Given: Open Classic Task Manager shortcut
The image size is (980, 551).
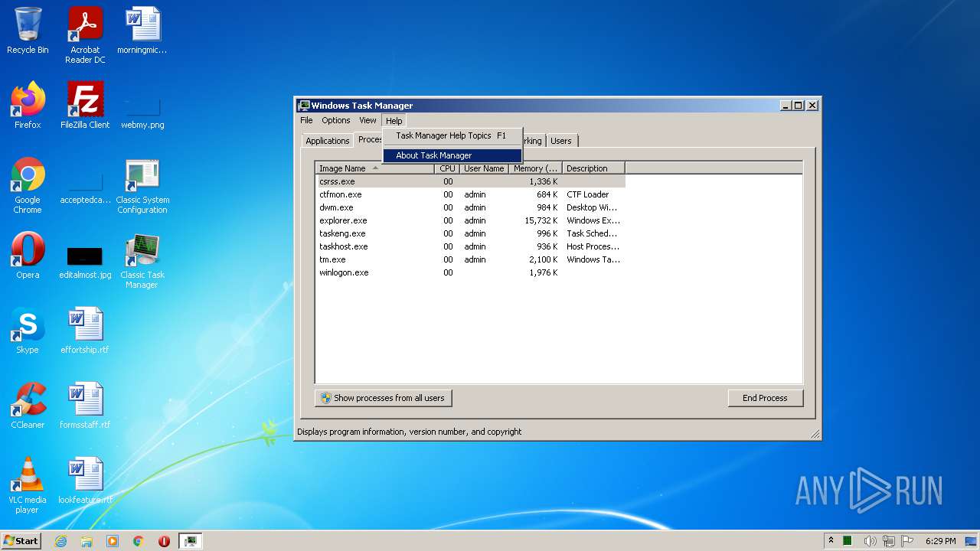Looking at the screenshot, I should coord(142,261).
